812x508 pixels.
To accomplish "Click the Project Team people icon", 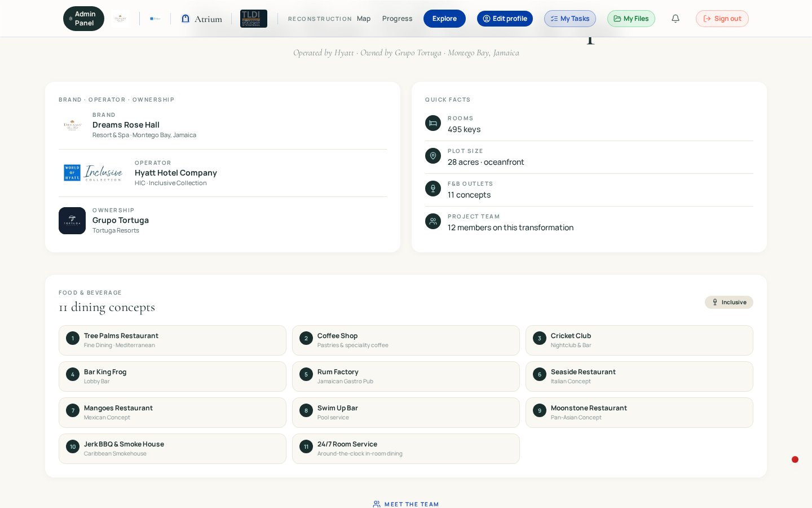I will (x=433, y=221).
